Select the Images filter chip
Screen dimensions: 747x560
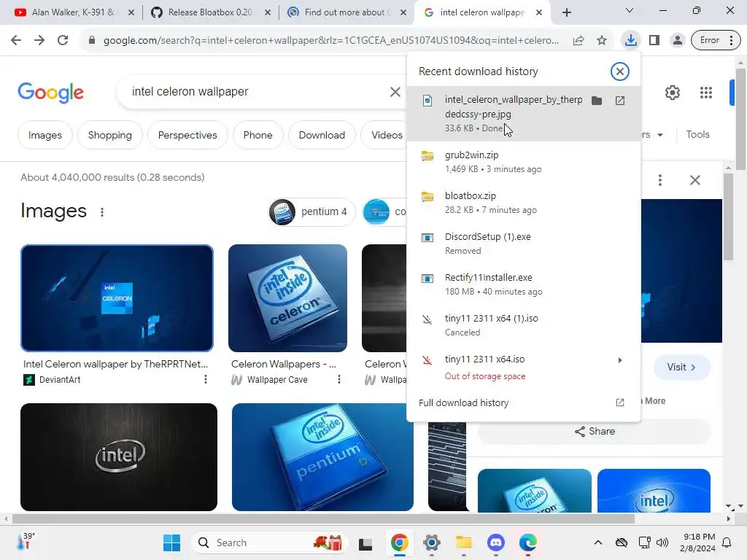pyautogui.click(x=44, y=135)
